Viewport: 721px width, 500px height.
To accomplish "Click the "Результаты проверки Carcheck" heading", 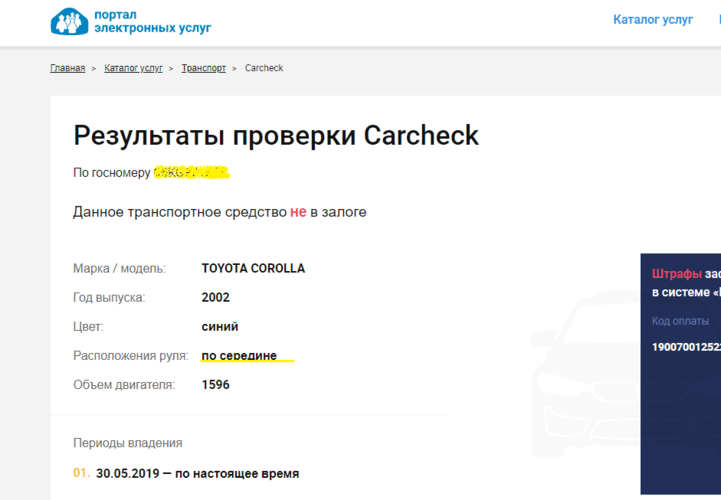I will pyautogui.click(x=276, y=135).
